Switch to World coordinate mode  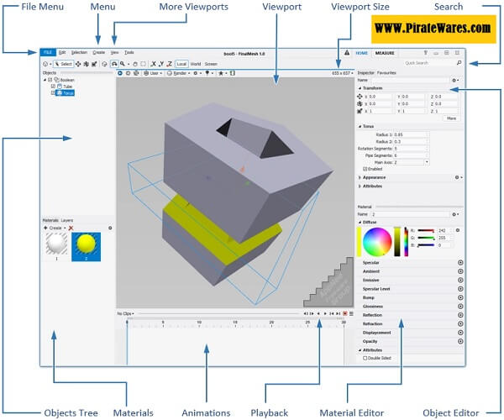195,63
